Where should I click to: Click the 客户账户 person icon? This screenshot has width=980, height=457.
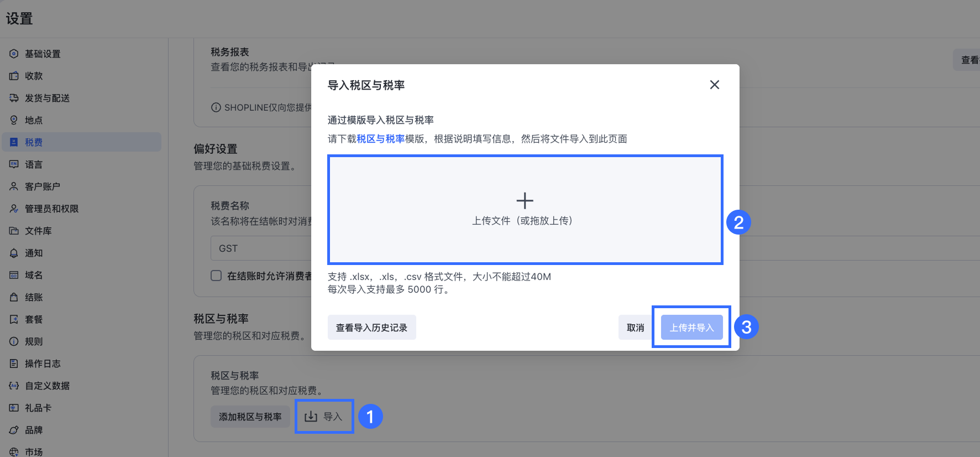14,186
